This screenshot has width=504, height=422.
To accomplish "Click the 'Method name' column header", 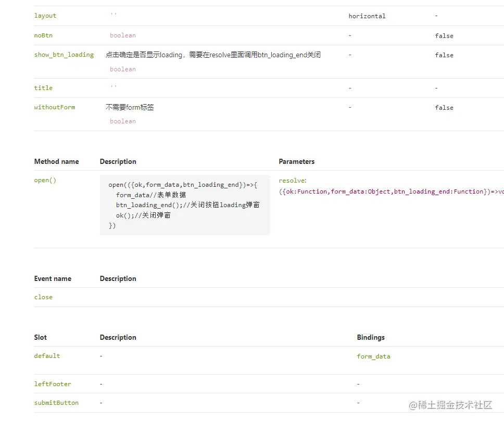I will (57, 161).
